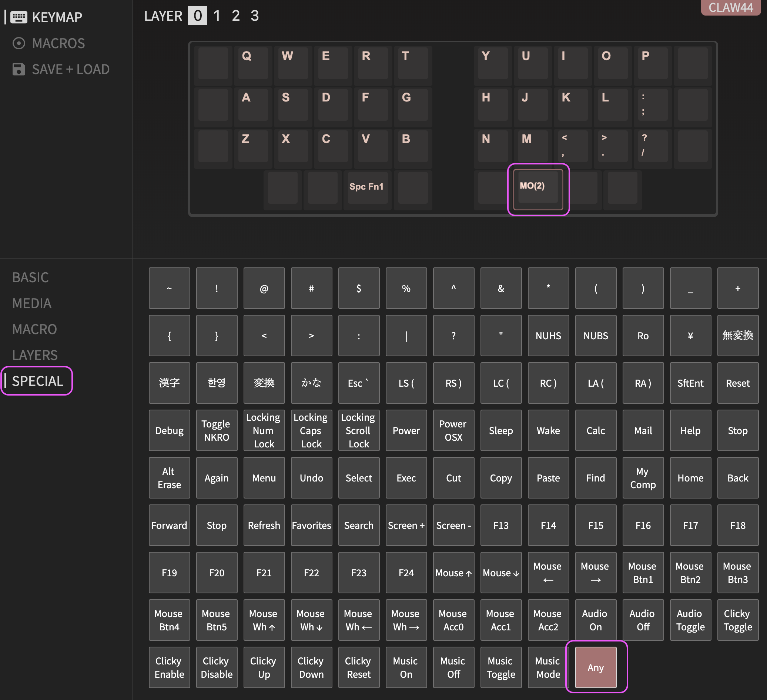Select the Mouse right arrow keycode

(595, 573)
